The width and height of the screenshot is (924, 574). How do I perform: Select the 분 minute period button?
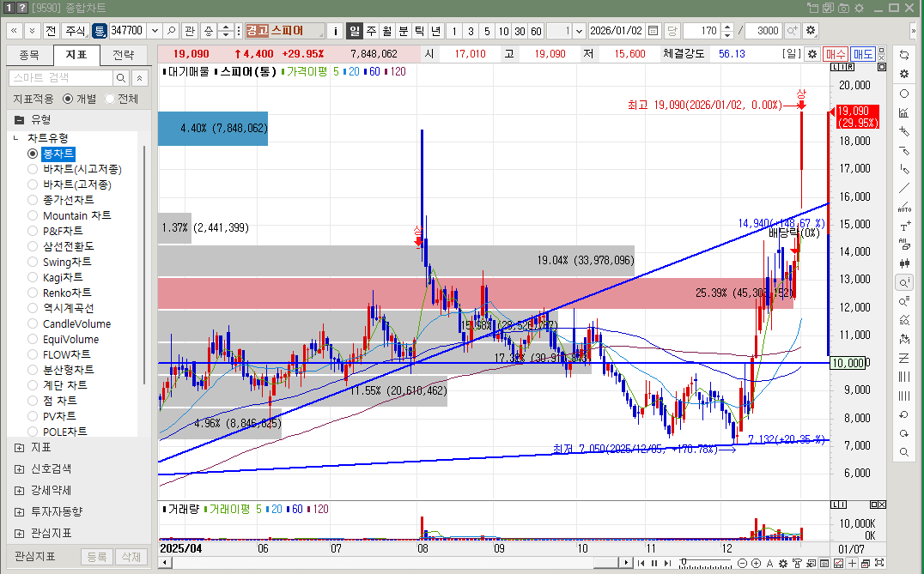click(x=403, y=31)
